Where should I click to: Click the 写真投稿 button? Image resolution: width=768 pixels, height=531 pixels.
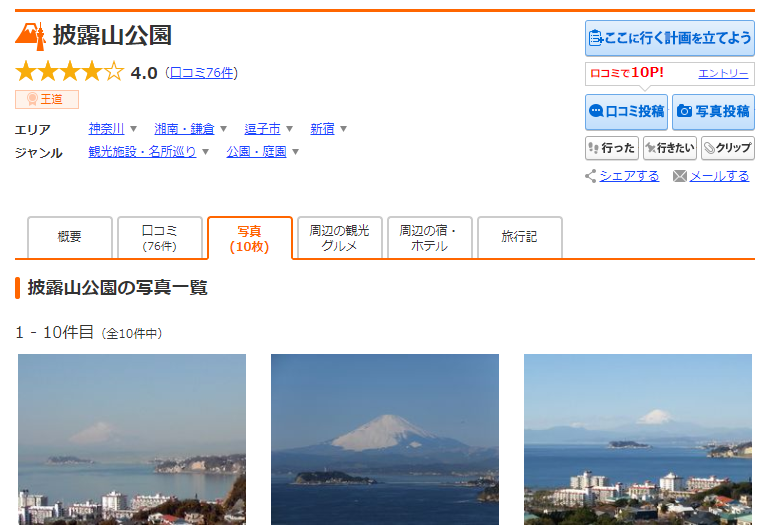pyautogui.click(x=713, y=112)
